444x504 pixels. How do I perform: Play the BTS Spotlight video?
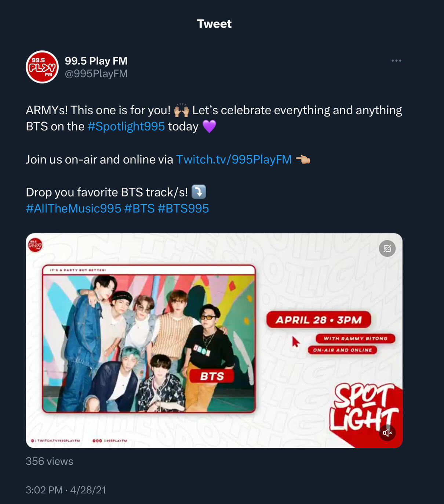[x=214, y=341]
